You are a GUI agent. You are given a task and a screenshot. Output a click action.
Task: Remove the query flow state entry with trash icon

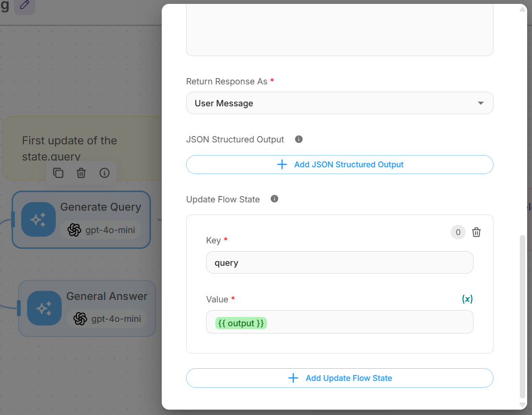(476, 233)
